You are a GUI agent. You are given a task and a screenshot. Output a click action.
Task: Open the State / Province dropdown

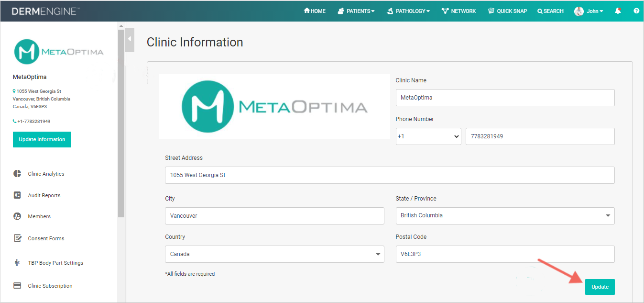pyautogui.click(x=505, y=216)
